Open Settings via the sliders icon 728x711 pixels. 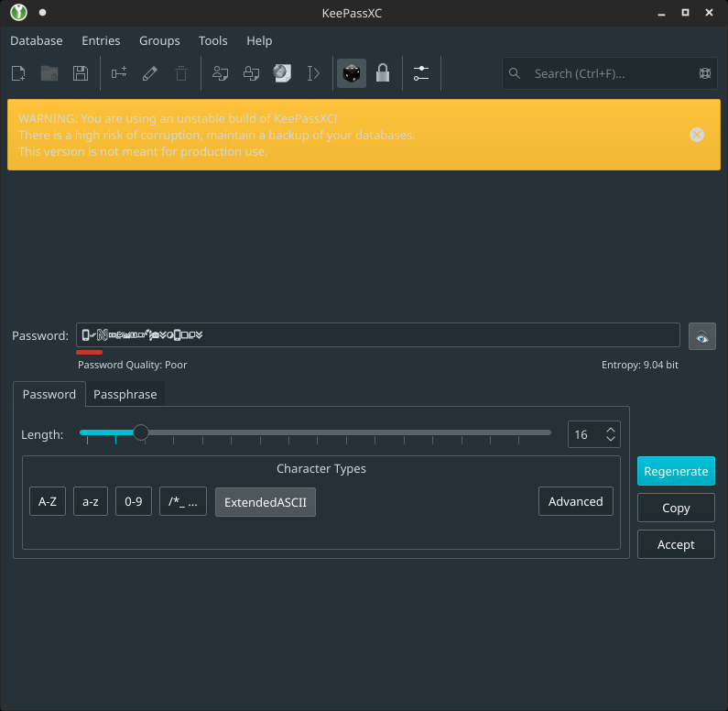pos(421,73)
